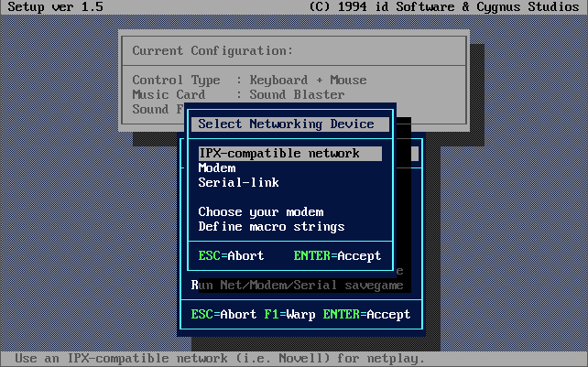Choose the Modem networking device

[x=217, y=168]
